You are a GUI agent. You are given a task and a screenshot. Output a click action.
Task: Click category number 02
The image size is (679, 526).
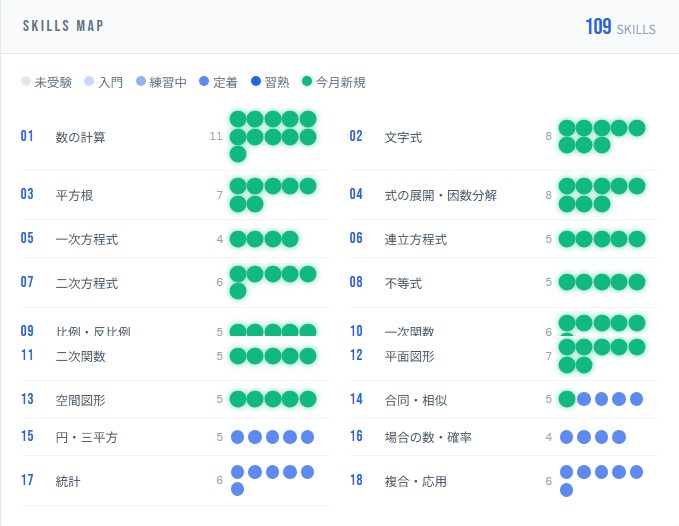(x=356, y=136)
